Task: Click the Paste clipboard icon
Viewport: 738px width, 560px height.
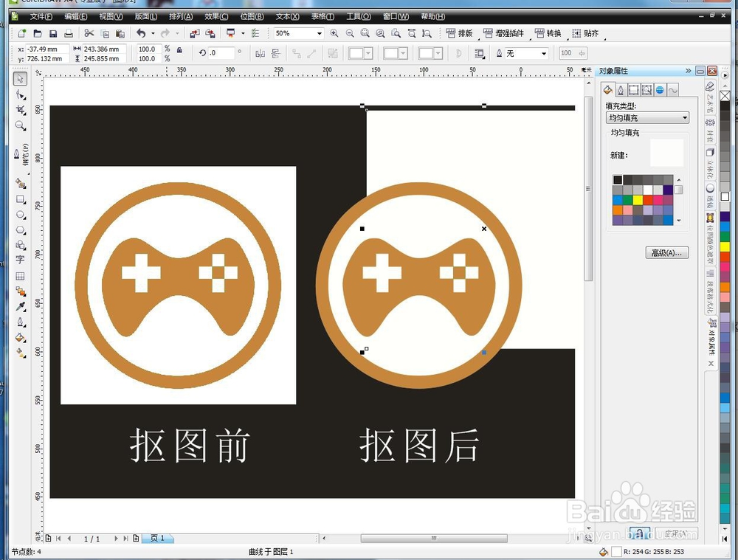Action: pyautogui.click(x=120, y=33)
